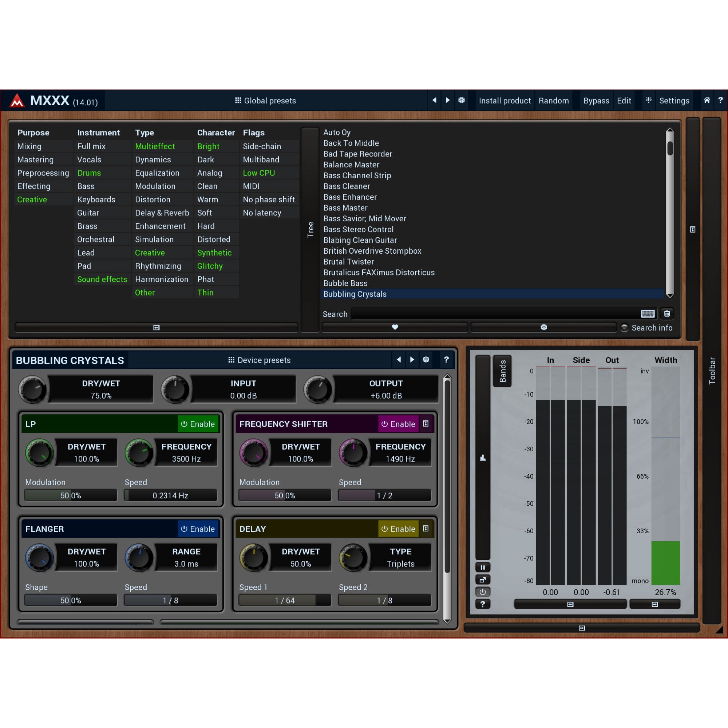Screen dimensions: 728x728
Task: Toggle the Delay Enable button
Action: point(398,529)
